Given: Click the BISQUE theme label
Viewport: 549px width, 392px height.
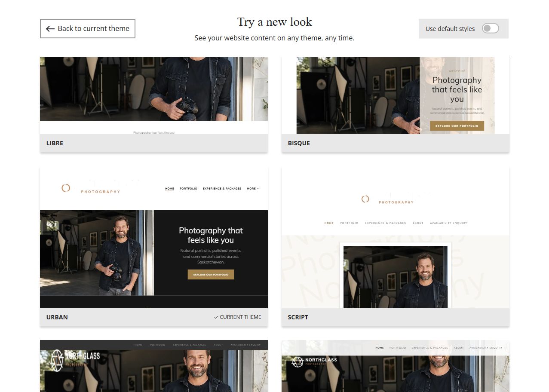Looking at the screenshot, I should coord(299,143).
